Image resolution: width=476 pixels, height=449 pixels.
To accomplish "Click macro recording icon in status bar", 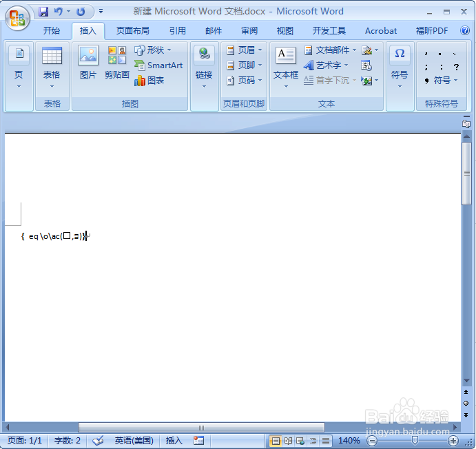I will pyautogui.click(x=198, y=441).
